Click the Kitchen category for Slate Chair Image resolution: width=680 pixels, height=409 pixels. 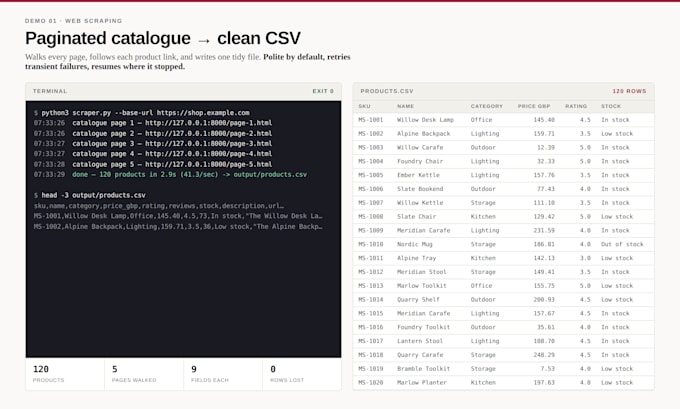tap(483, 217)
